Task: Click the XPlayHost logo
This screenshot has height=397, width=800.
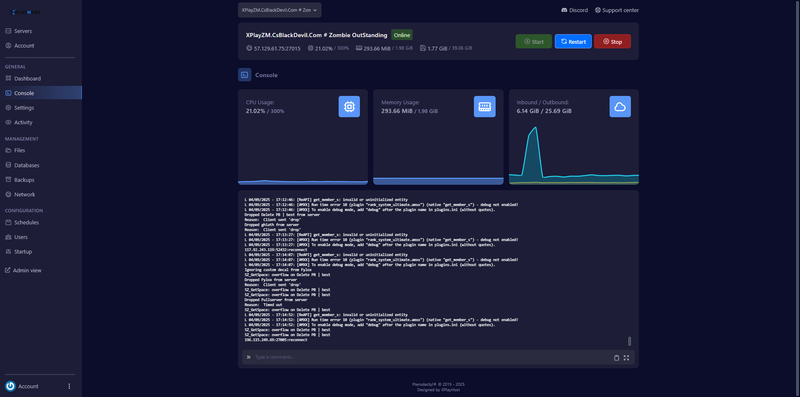Action: pyautogui.click(x=26, y=12)
